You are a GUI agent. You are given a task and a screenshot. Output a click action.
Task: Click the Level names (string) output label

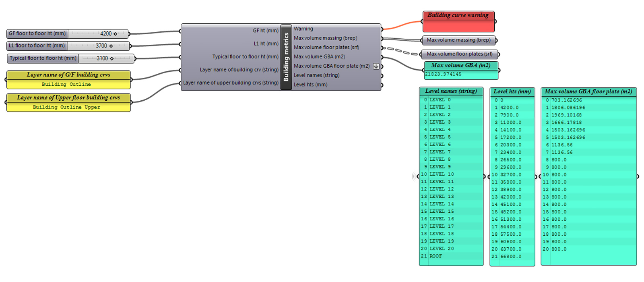click(316, 75)
